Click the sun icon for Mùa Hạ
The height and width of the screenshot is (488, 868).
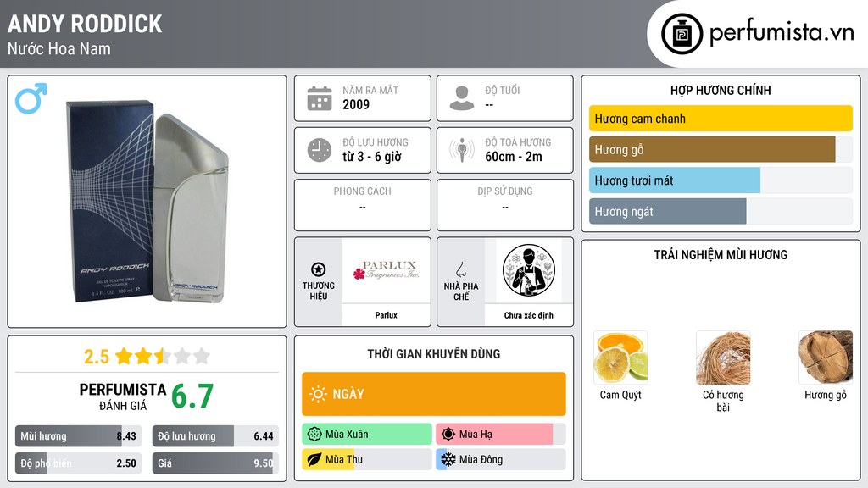pyautogui.click(x=448, y=435)
